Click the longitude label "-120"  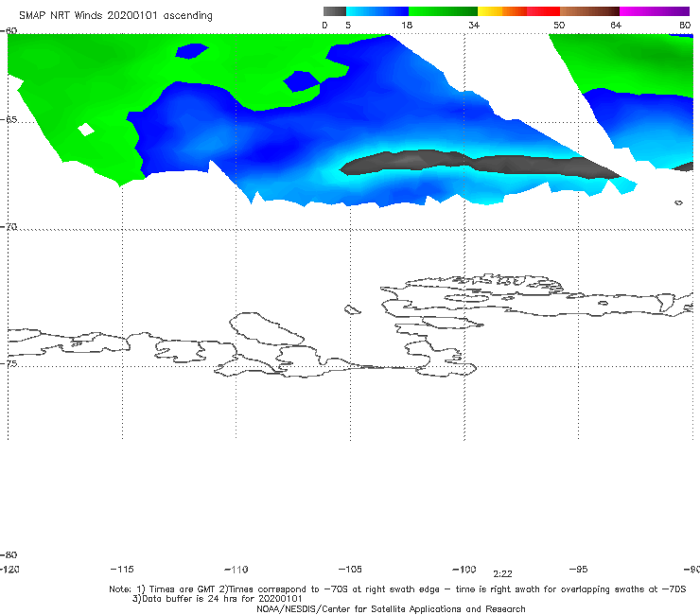pos(9,570)
